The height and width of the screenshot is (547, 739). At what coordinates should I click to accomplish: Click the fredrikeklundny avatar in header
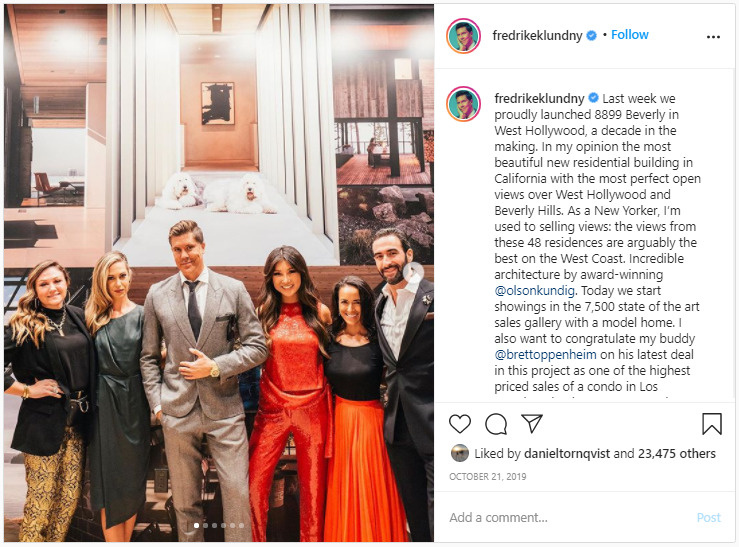tap(464, 35)
